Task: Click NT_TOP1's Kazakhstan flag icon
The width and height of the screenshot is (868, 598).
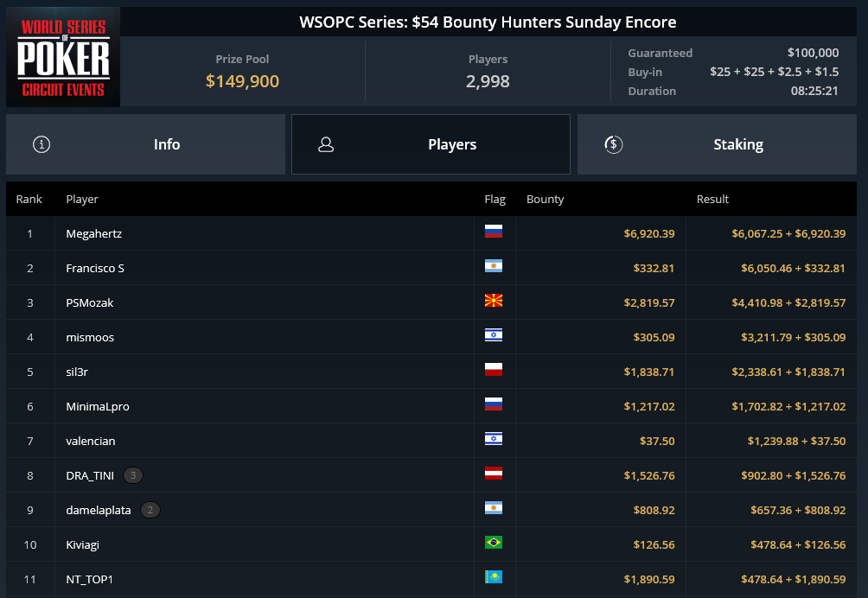Action: [x=494, y=577]
